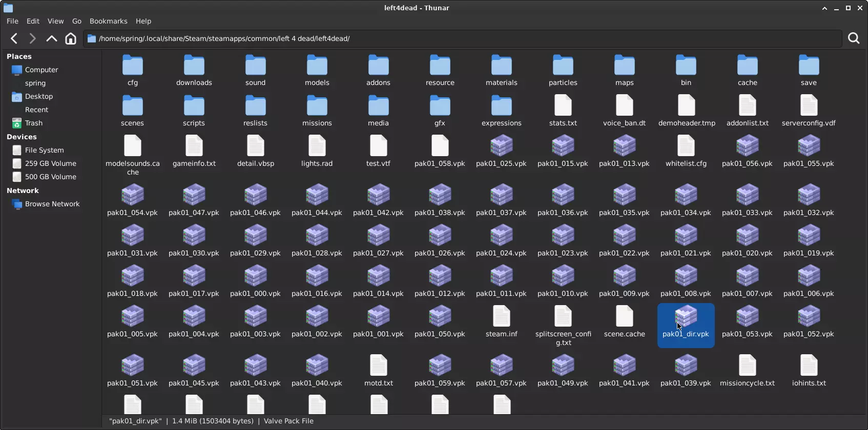Click the status bar file size text

click(213, 421)
